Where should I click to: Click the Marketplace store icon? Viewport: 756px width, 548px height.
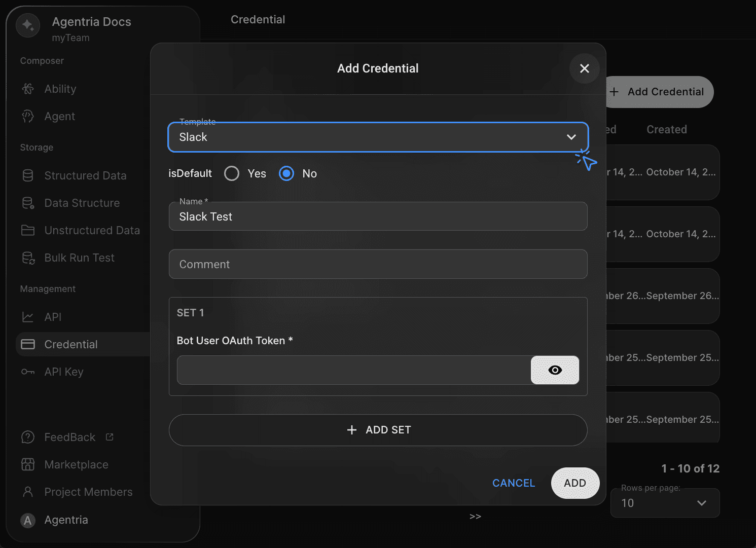click(28, 464)
